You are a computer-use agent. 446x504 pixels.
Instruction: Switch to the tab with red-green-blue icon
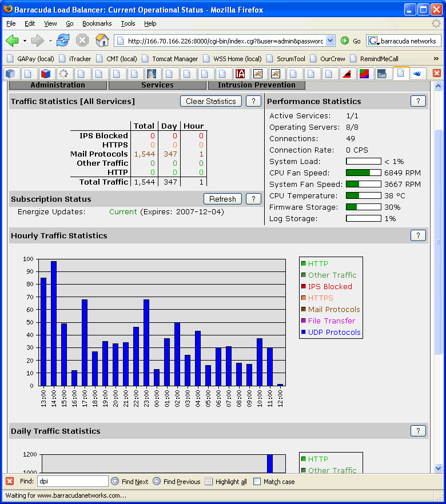click(364, 74)
